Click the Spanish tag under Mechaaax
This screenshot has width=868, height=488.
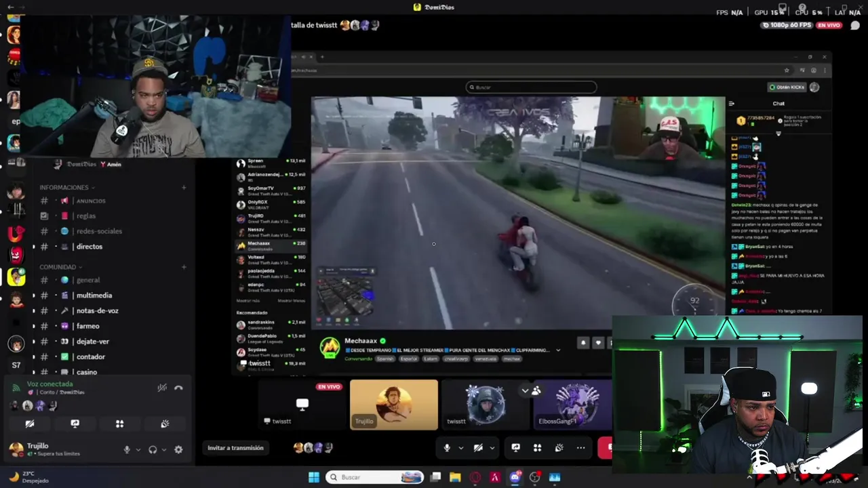[x=385, y=359]
